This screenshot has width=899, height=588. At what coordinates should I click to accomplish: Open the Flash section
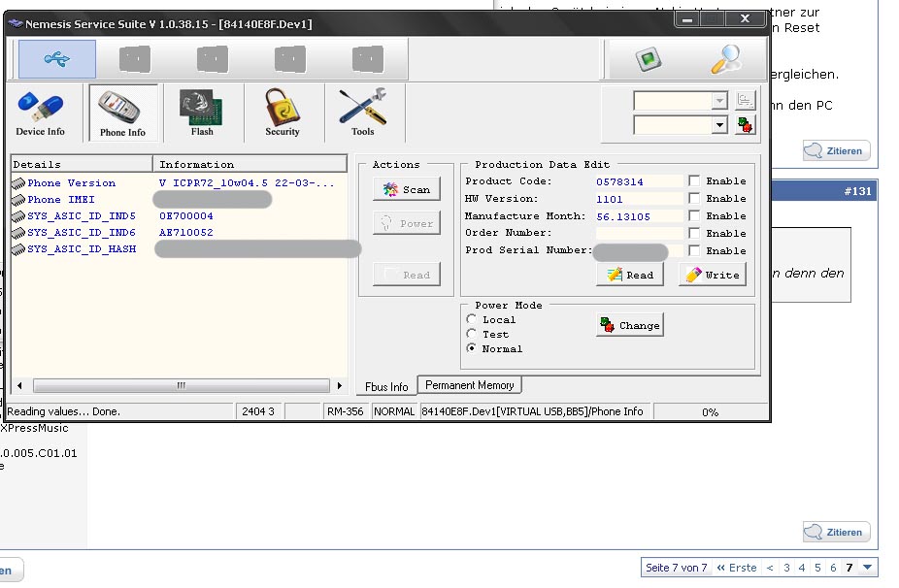coord(202,114)
